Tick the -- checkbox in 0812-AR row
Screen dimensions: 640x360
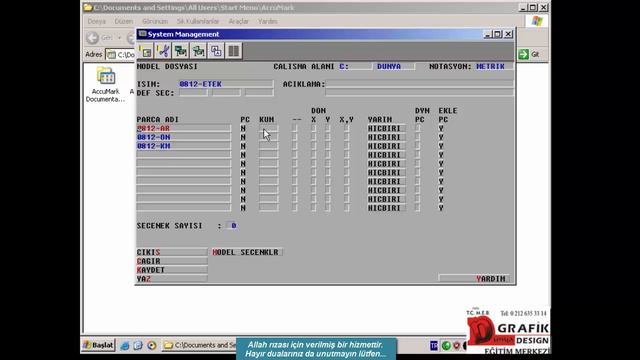click(295, 128)
